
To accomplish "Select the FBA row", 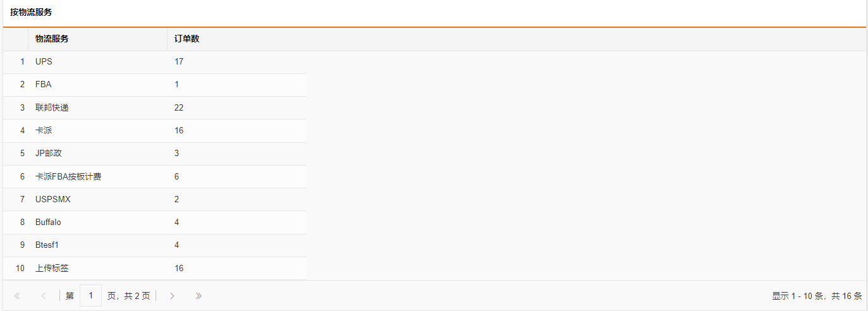I will point(155,85).
